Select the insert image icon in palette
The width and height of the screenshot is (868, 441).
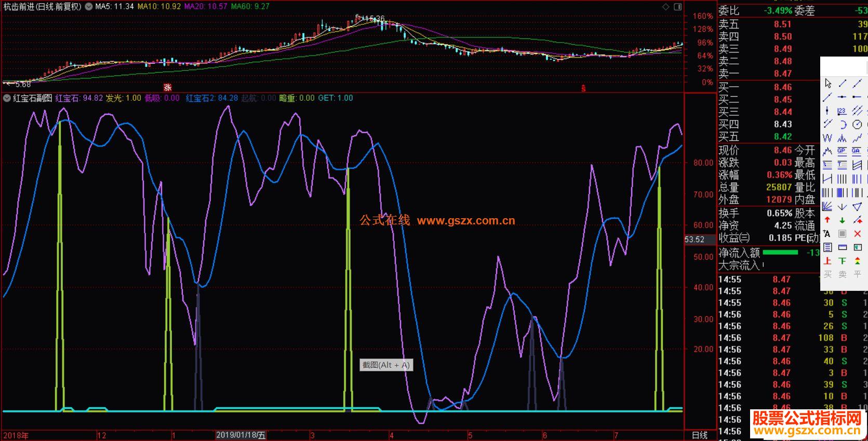857,247
